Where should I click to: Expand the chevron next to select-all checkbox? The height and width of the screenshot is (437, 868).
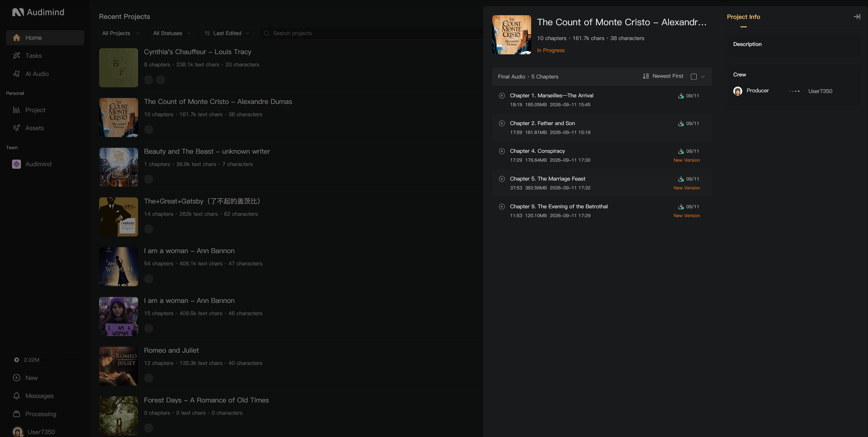point(703,76)
